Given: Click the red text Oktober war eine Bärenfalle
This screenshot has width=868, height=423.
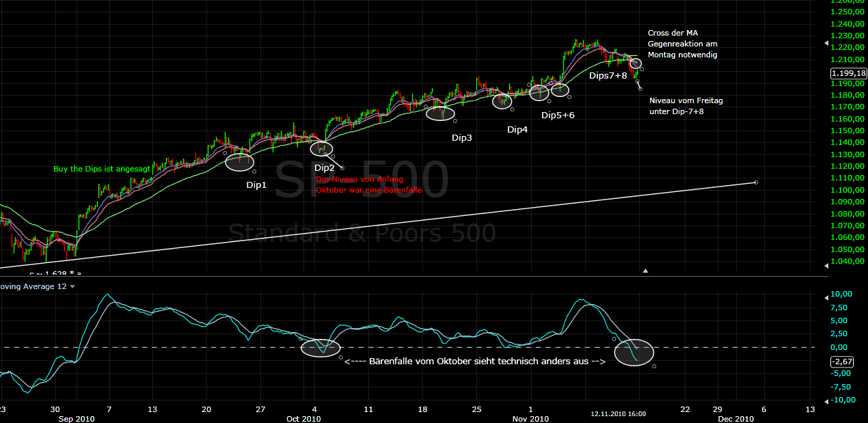Looking at the screenshot, I should click(x=368, y=190).
